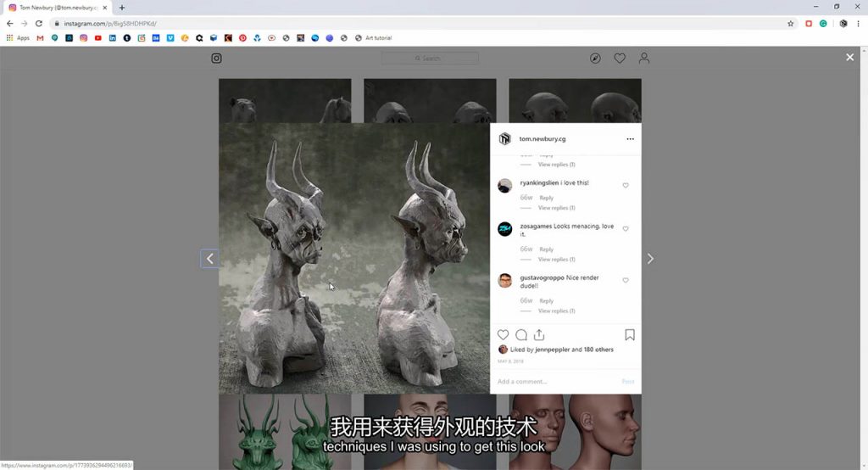
Task: Open the green Grammarly extension icon
Action: tap(823, 23)
